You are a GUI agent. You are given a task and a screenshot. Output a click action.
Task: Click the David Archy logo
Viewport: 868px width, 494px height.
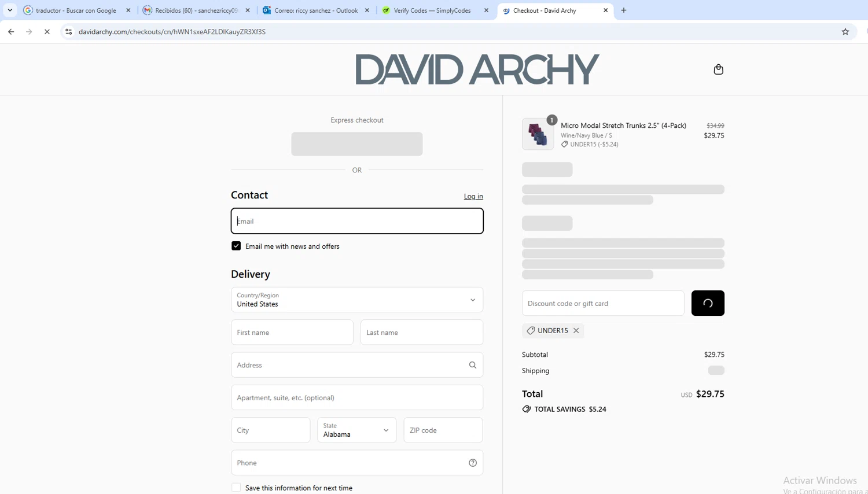[x=477, y=69]
